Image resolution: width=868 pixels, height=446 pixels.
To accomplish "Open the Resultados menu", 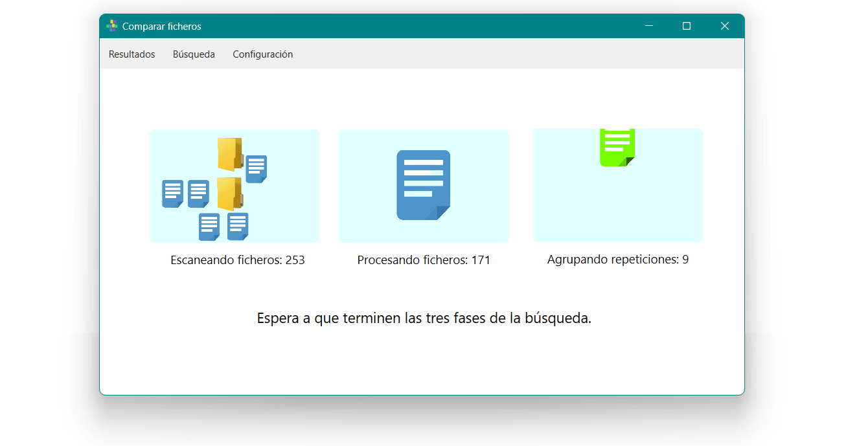I will tap(132, 54).
